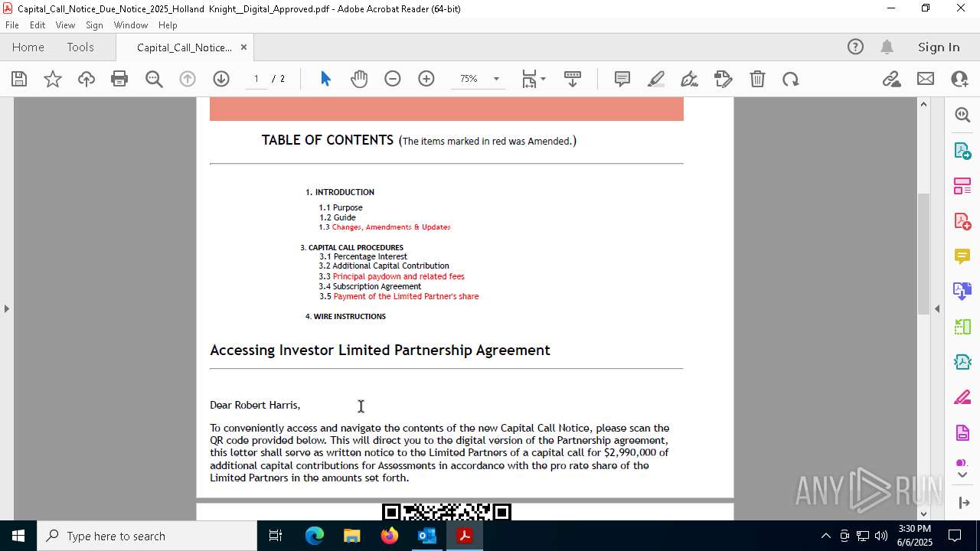Close the Capital_Call_Notice document tab
The width and height of the screenshot is (980, 551).
243,47
